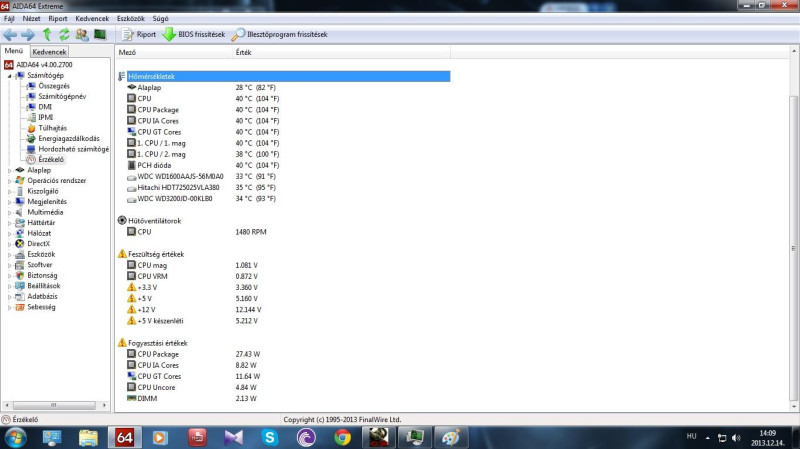The height and width of the screenshot is (449, 800).
Task: Open Skype from the taskbar
Action: (x=269, y=438)
